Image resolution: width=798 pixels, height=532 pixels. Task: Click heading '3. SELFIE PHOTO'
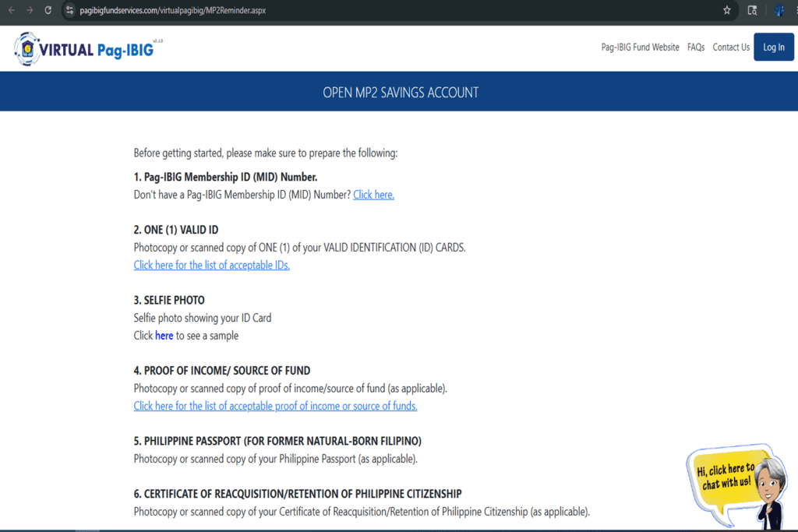pos(169,300)
